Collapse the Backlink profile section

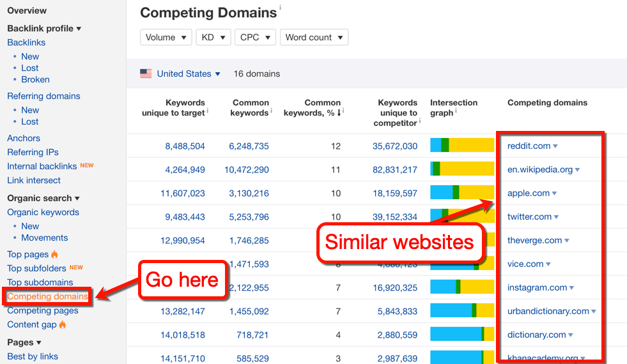coord(44,28)
